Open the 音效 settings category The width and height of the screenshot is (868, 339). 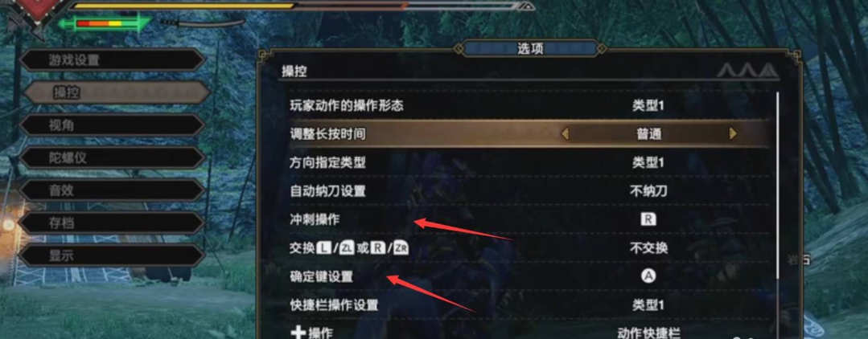coord(113,190)
